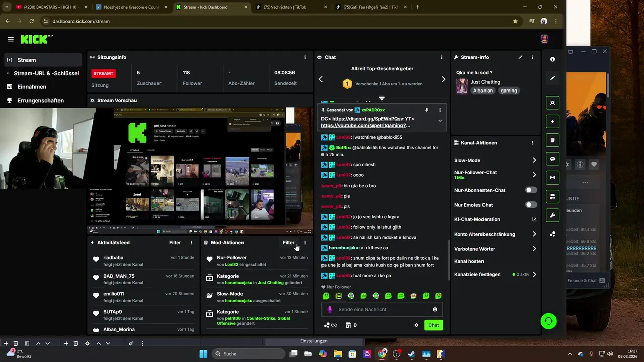
Task: Open the profile avatar in top right
Action: pyautogui.click(x=544, y=39)
